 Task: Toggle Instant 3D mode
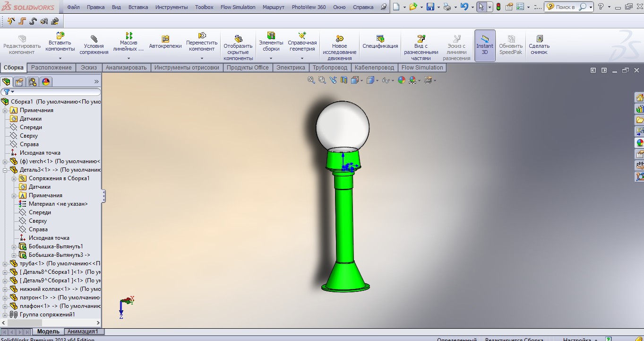pos(485,45)
